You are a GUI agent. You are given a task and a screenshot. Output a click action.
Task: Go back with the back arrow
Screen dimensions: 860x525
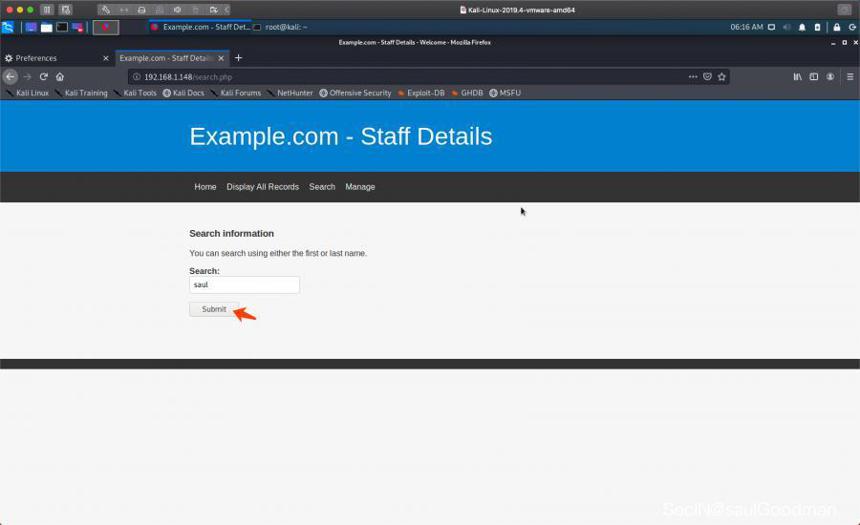click(10, 77)
